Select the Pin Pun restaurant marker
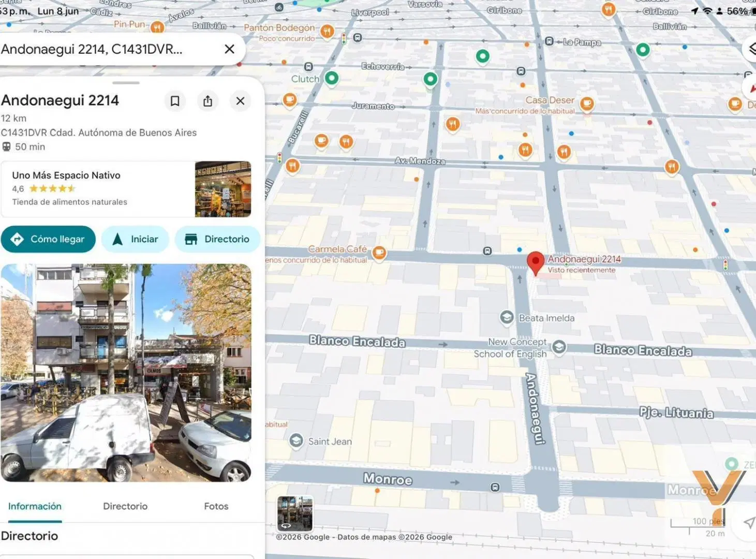Viewport: 756px width, 559px height. pyautogui.click(x=157, y=27)
